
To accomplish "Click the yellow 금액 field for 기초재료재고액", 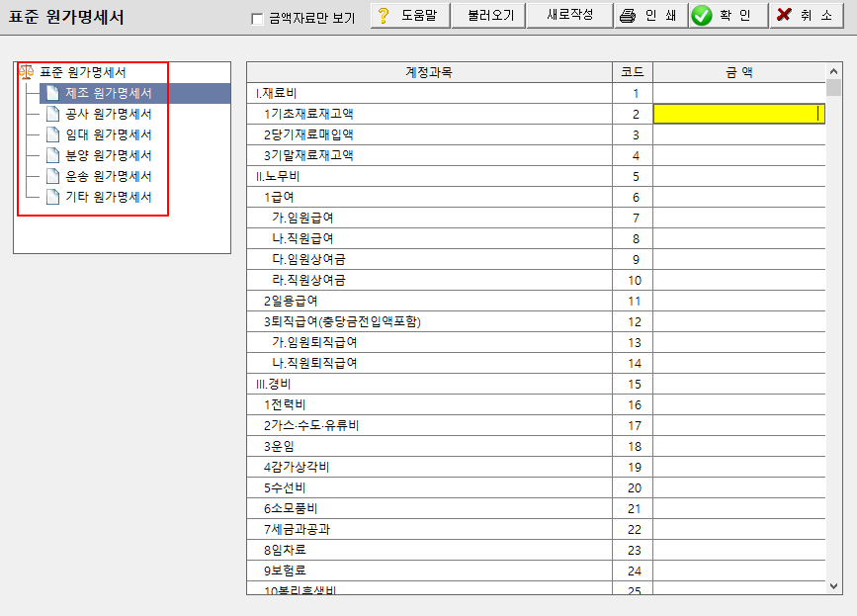I will coord(739,114).
